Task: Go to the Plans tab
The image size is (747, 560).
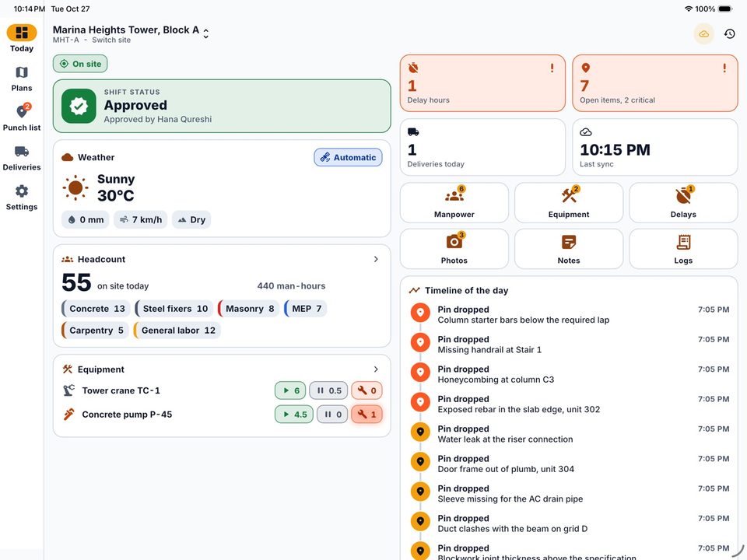Action: point(22,79)
